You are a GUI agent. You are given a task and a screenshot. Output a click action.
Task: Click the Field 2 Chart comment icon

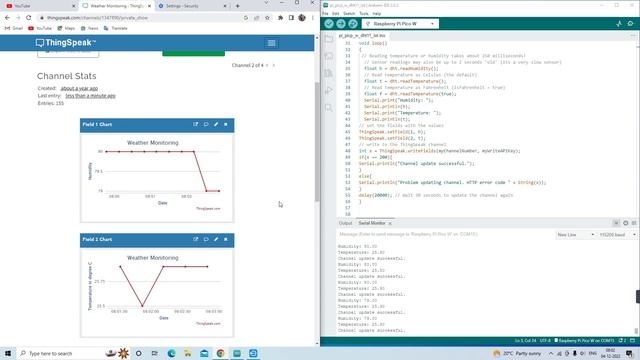tap(206, 240)
